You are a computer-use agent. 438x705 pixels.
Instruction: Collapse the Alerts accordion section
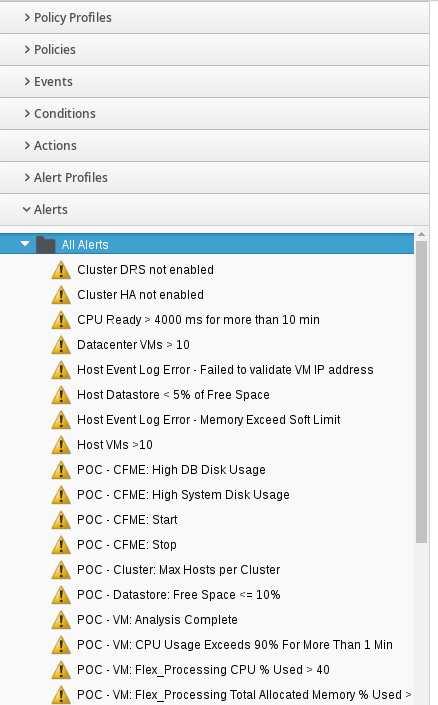(215, 210)
